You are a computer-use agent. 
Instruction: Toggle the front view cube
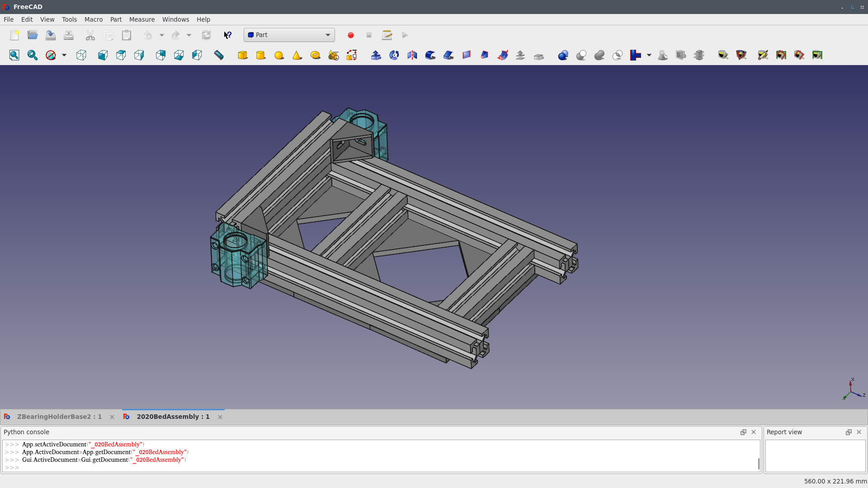(103, 55)
